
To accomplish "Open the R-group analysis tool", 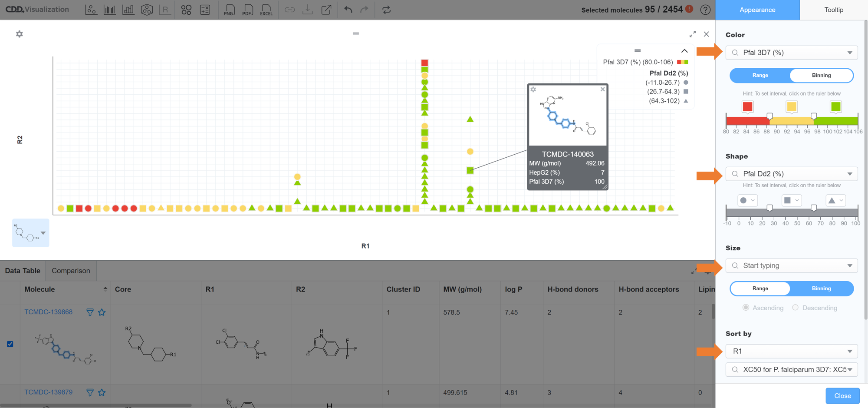I will [165, 10].
